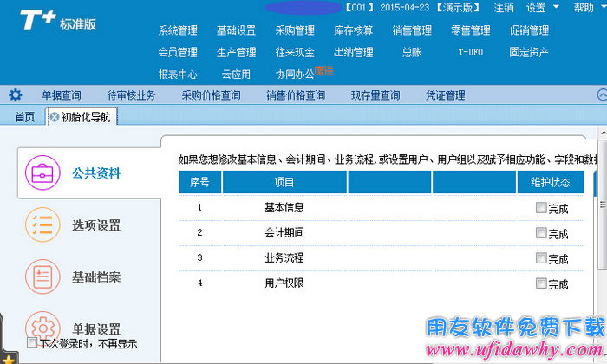Open the 选项设置 list icon
Image resolution: width=607 pixels, height=364 pixels.
[42, 224]
